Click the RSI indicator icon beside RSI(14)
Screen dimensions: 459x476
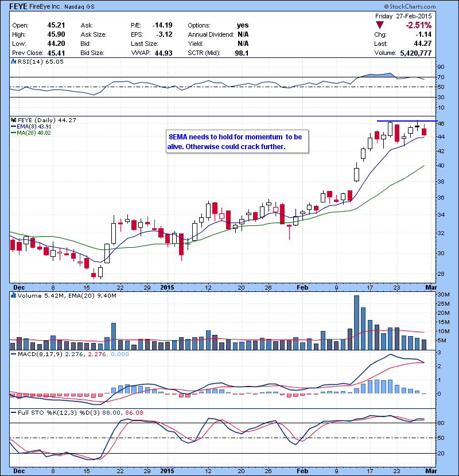tap(13, 61)
